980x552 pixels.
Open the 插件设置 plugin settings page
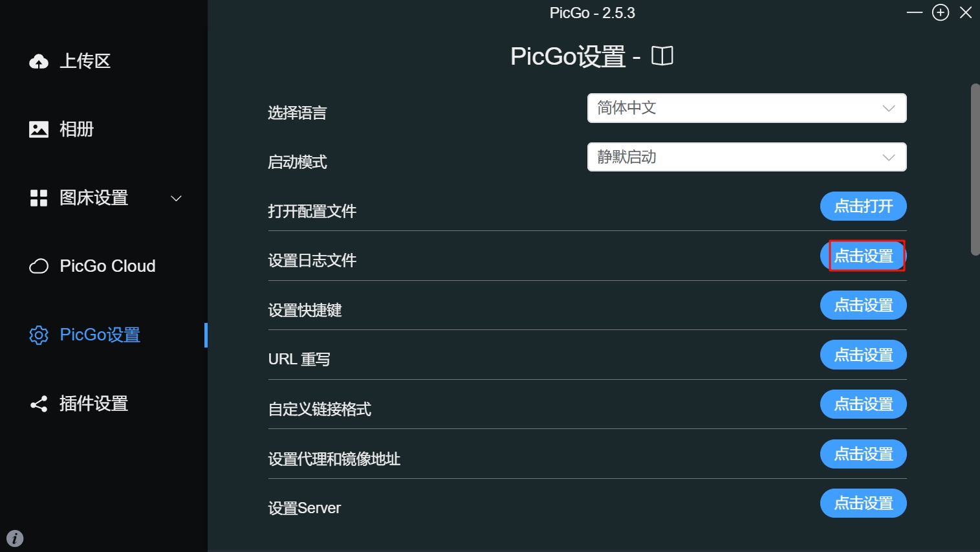point(94,404)
